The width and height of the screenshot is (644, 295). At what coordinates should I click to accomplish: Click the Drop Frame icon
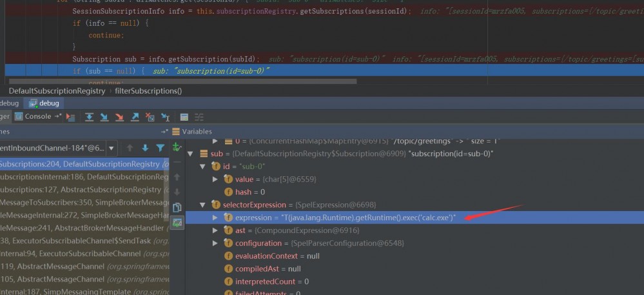150,117
